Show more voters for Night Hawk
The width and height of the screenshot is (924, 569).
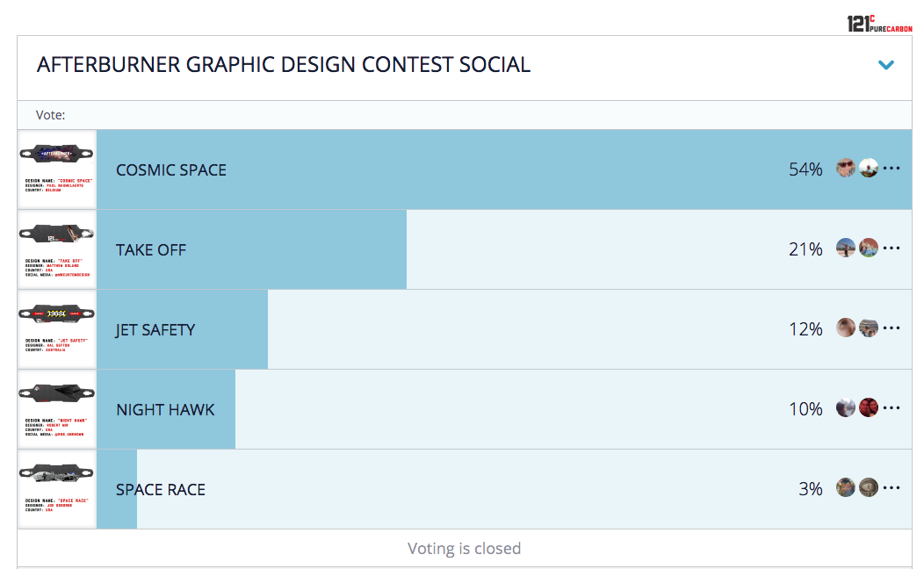tap(892, 407)
